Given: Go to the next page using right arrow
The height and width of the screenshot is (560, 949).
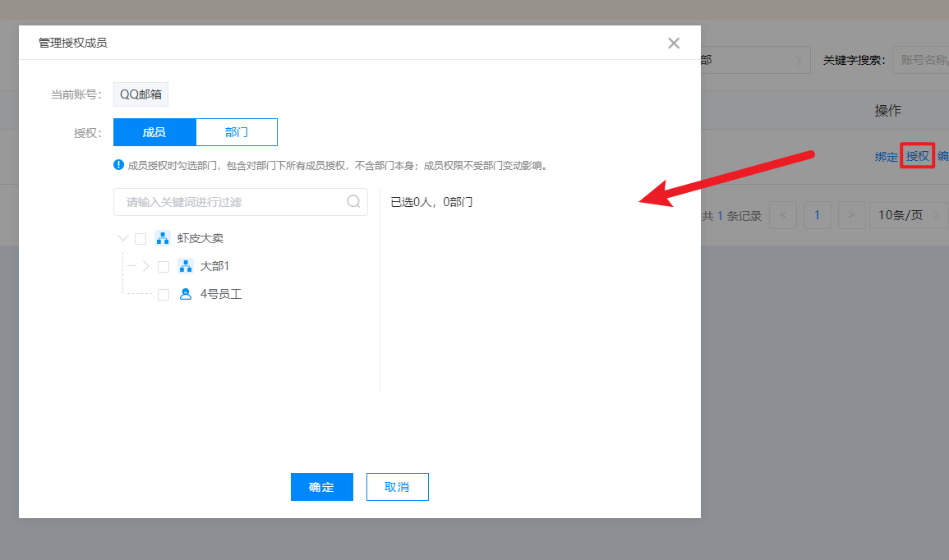Looking at the screenshot, I should pos(852,216).
